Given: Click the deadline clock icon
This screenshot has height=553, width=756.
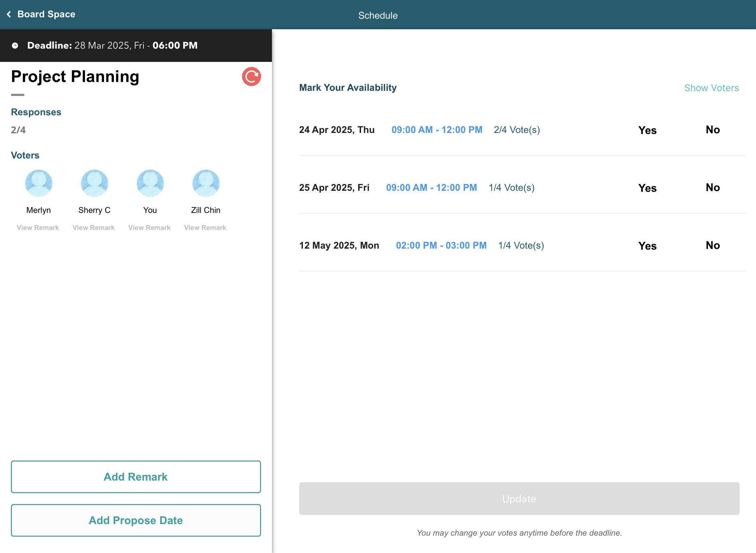Looking at the screenshot, I should click(x=15, y=46).
